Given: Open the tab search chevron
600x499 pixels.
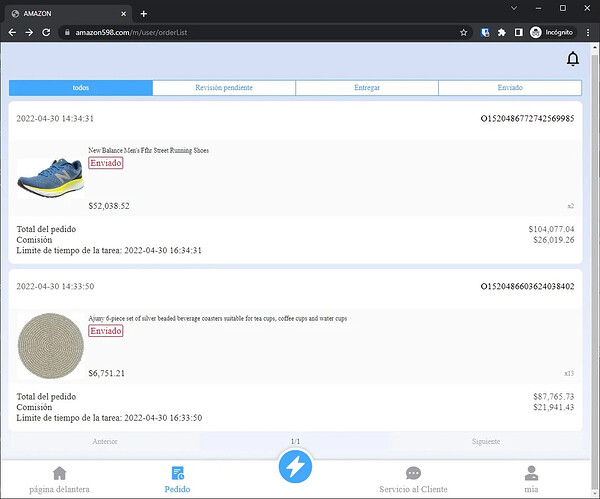Looking at the screenshot, I should [514, 8].
